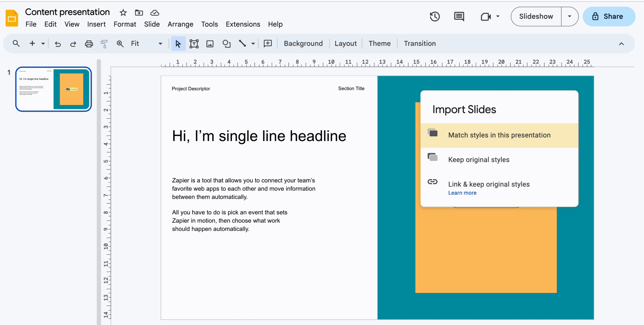
Task: Click the Undo icon
Action: click(58, 44)
